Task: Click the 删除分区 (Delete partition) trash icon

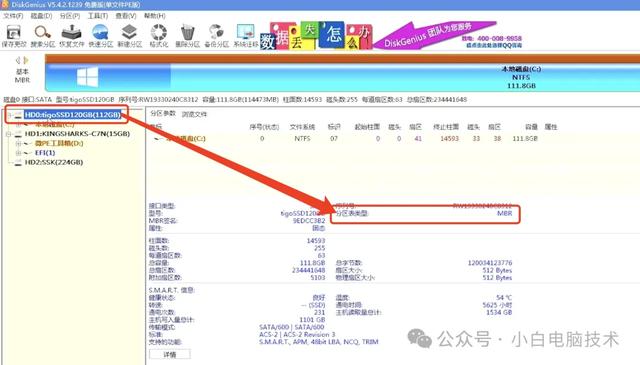Action: pos(187,36)
